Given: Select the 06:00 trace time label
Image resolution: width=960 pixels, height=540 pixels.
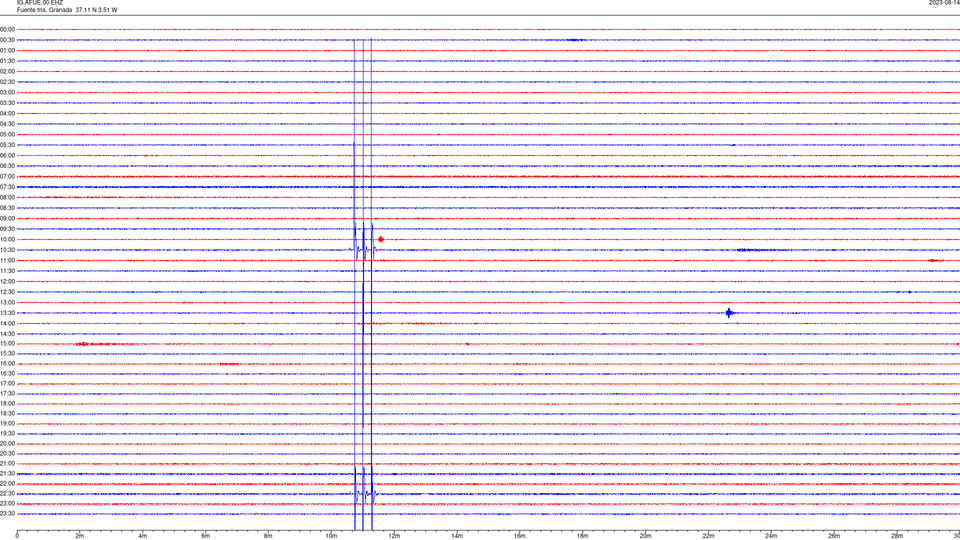Looking at the screenshot, I should [7, 156].
